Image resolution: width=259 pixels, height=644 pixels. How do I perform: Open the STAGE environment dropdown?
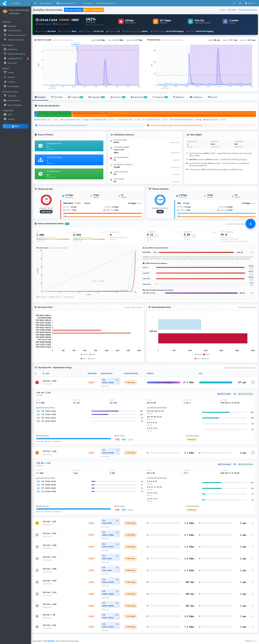tap(251, 3)
